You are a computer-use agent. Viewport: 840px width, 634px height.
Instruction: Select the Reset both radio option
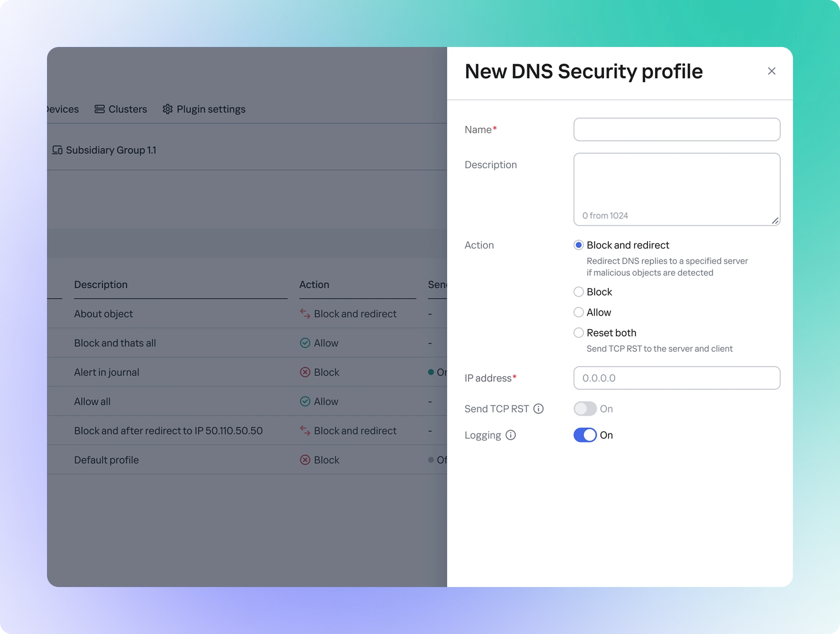pos(579,333)
